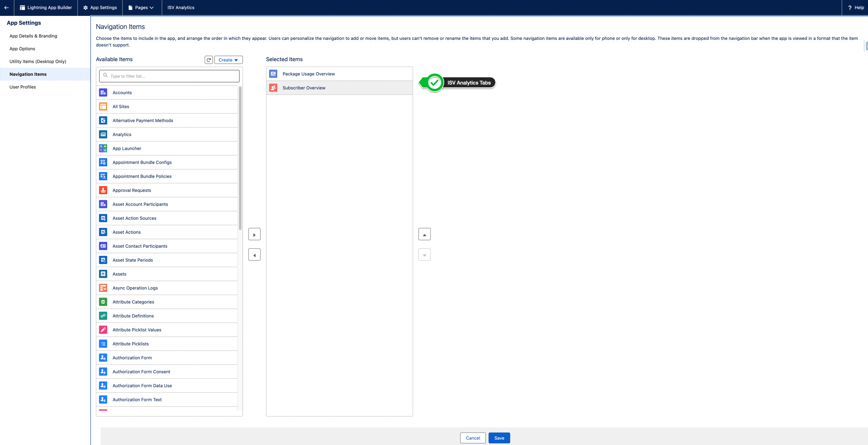
Task: Open Lightning App Builder tab
Action: 46,8
